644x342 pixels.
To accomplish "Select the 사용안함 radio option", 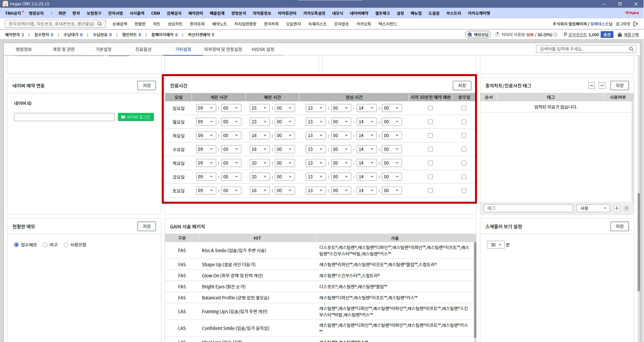I will click(66, 245).
